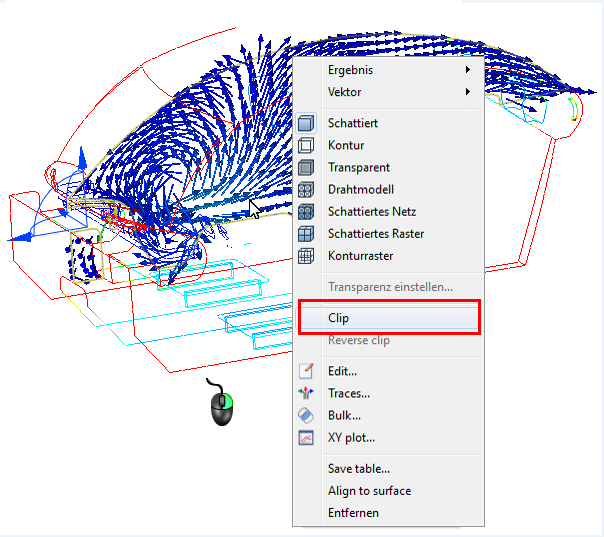Screen dimensions: 604x537
Task: Choose Save table... entry
Action: pyautogui.click(x=388, y=469)
